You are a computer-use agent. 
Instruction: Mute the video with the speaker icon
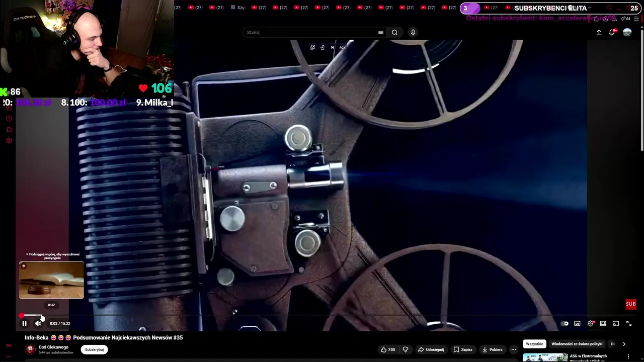point(38,323)
